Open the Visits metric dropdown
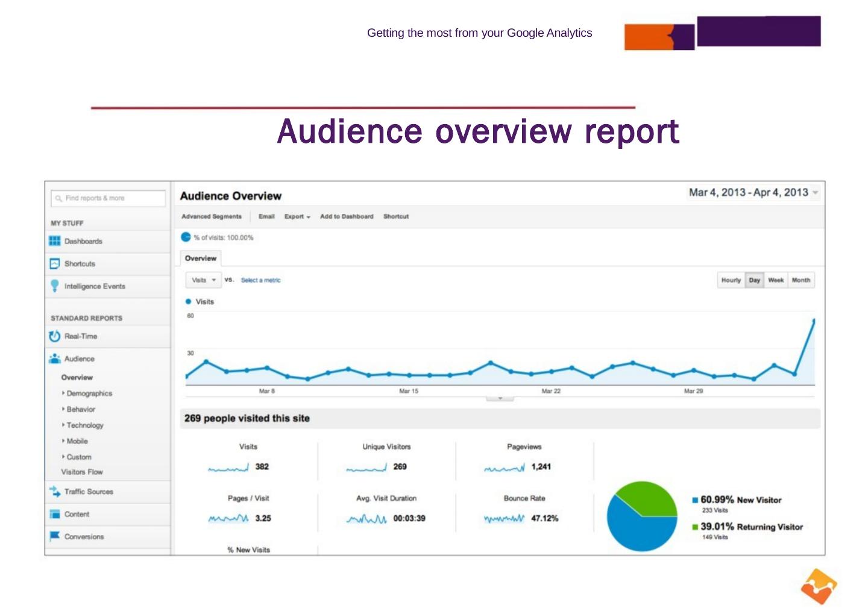This screenshot has width=868, height=614. pos(203,280)
